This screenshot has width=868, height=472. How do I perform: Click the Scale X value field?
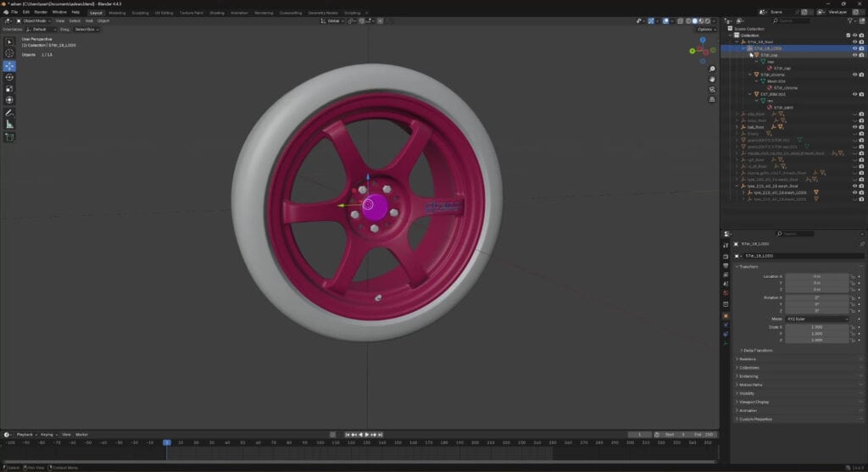point(816,327)
